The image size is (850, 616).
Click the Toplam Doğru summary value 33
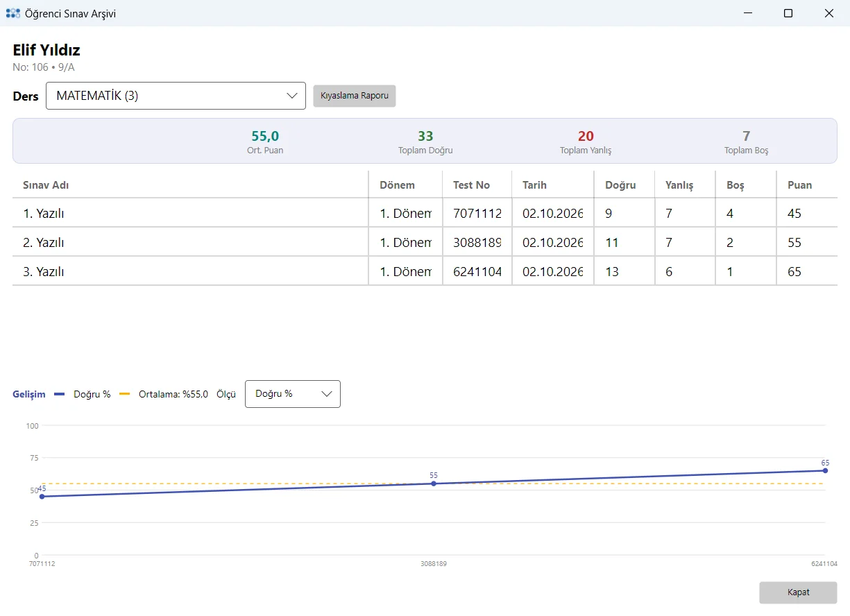[x=425, y=136]
